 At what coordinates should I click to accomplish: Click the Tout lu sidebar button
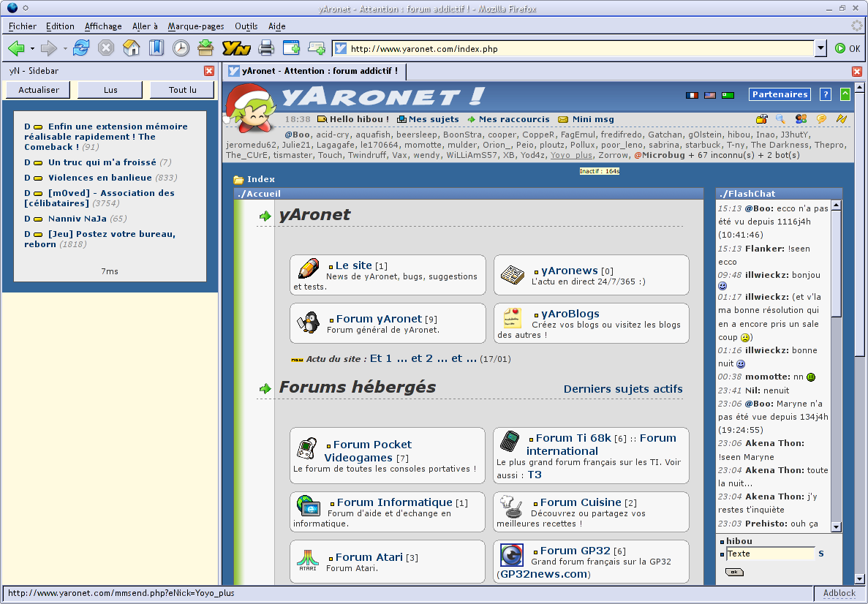point(182,90)
